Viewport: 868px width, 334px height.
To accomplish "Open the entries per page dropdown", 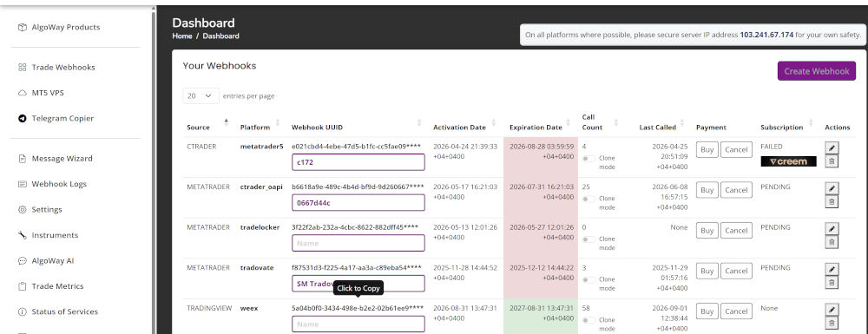I will pyautogui.click(x=201, y=95).
